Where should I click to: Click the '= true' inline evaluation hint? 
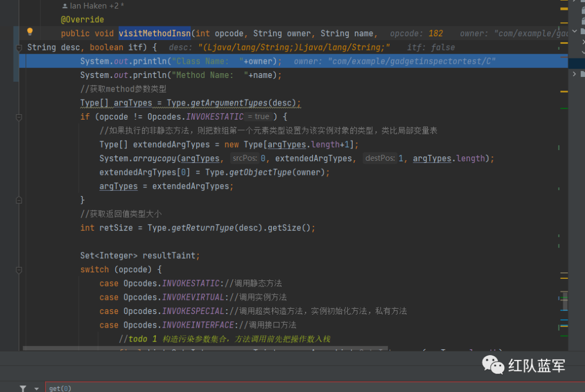coord(258,117)
